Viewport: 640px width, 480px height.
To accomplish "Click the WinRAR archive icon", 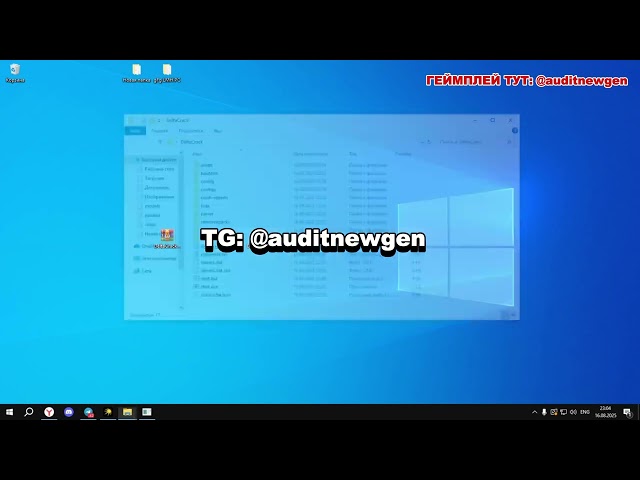I will pyautogui.click(x=167, y=239).
